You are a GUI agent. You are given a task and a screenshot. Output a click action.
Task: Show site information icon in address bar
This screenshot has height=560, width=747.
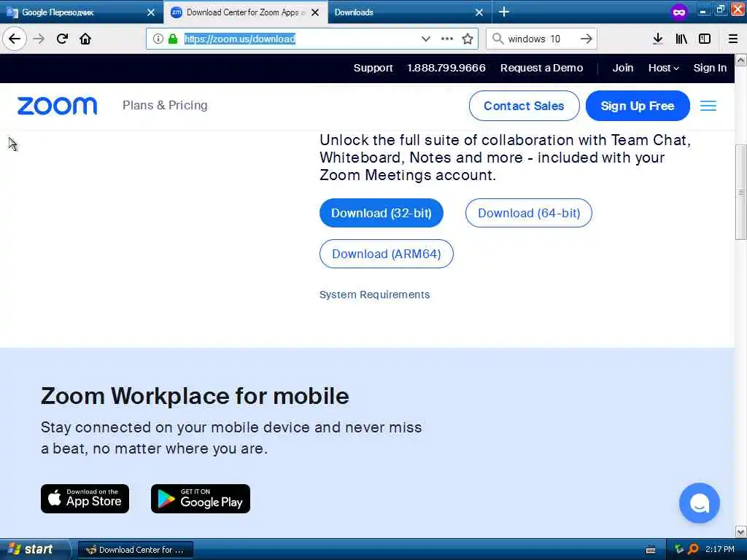[158, 39]
